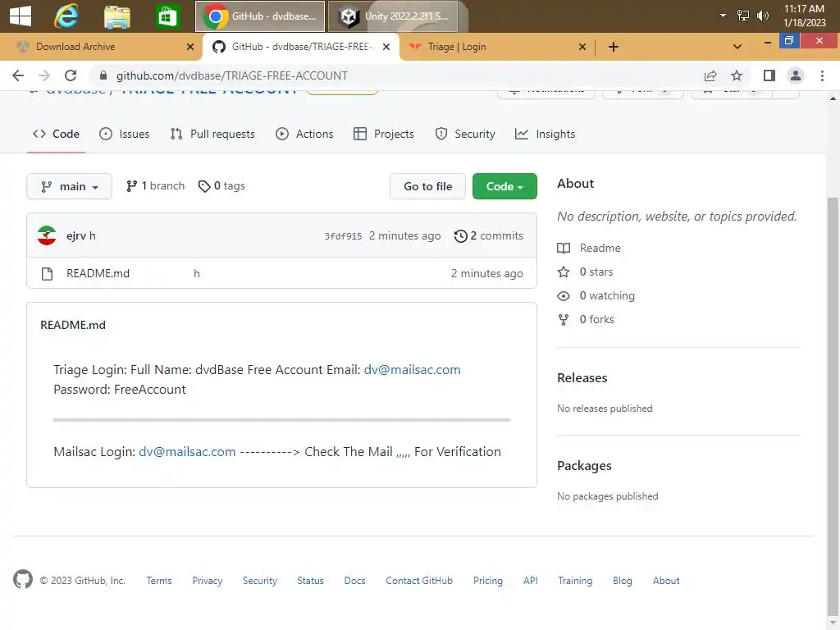
Task: Click the GitHub footer logo
Action: 23,580
